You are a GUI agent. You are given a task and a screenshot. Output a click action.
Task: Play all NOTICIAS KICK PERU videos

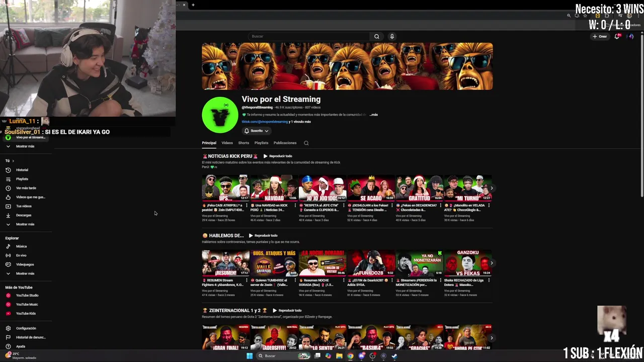(278, 156)
